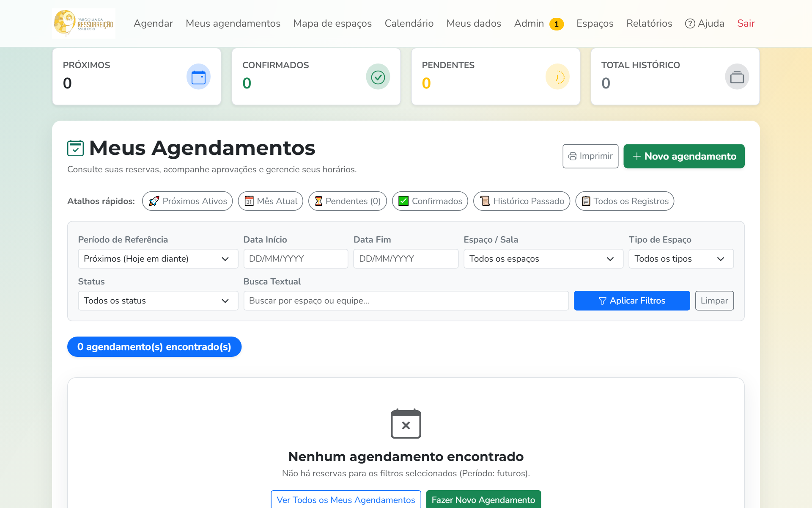This screenshot has height=508, width=812.
Task: Open the Espaços page
Action: tap(595, 23)
